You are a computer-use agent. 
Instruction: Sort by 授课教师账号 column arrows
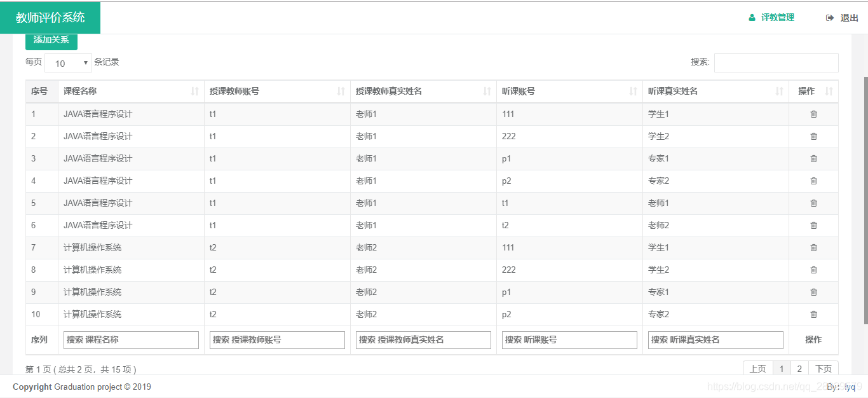click(341, 92)
